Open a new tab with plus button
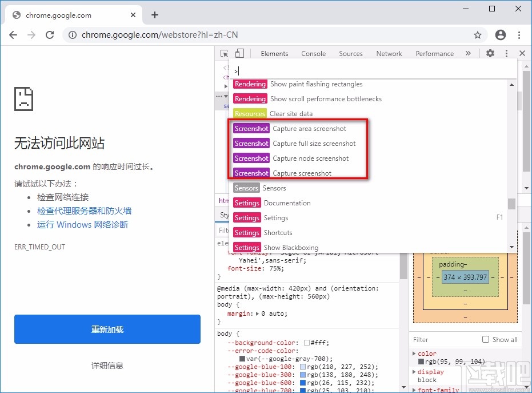Viewport: 532px width, 393px height. coord(155,15)
